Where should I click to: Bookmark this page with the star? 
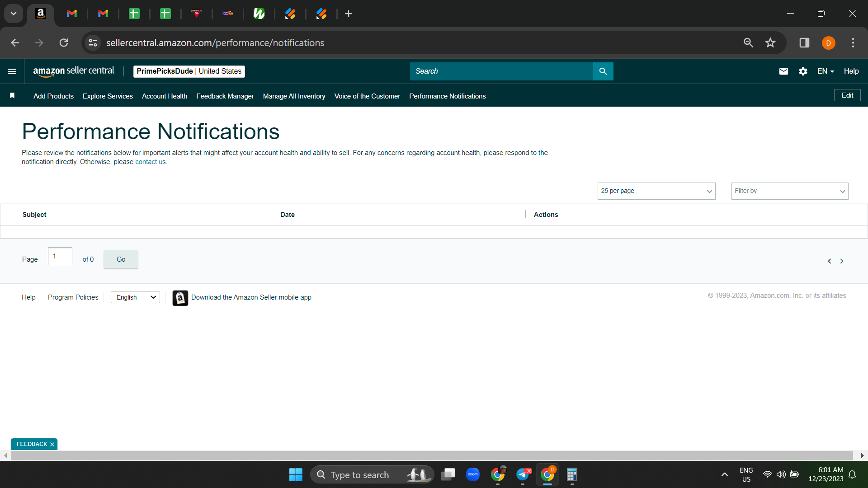[x=770, y=43]
